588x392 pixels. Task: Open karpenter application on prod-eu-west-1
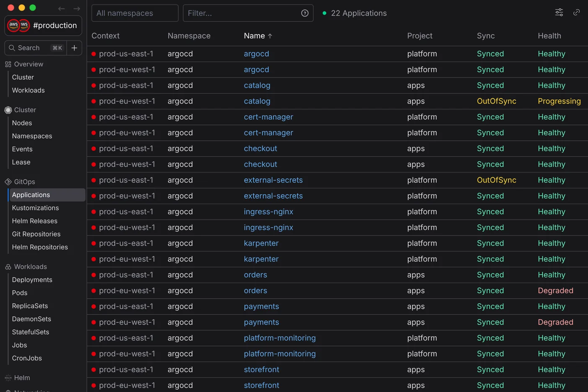point(261,259)
